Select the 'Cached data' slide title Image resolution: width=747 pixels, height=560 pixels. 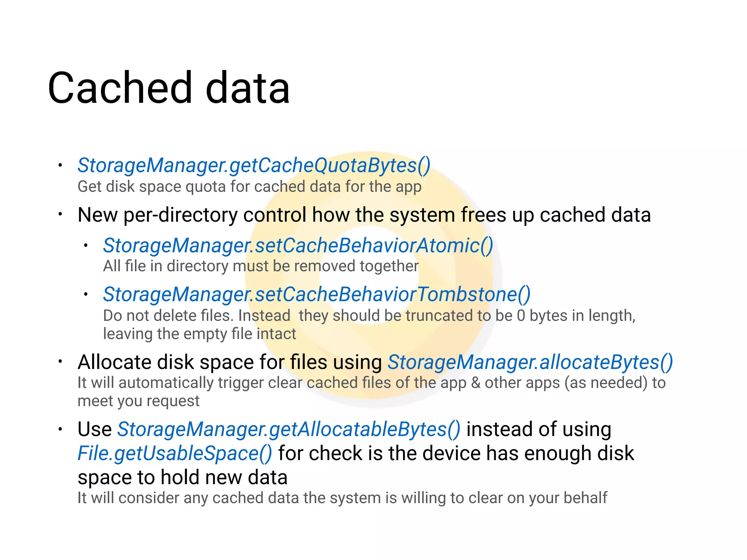[169, 88]
